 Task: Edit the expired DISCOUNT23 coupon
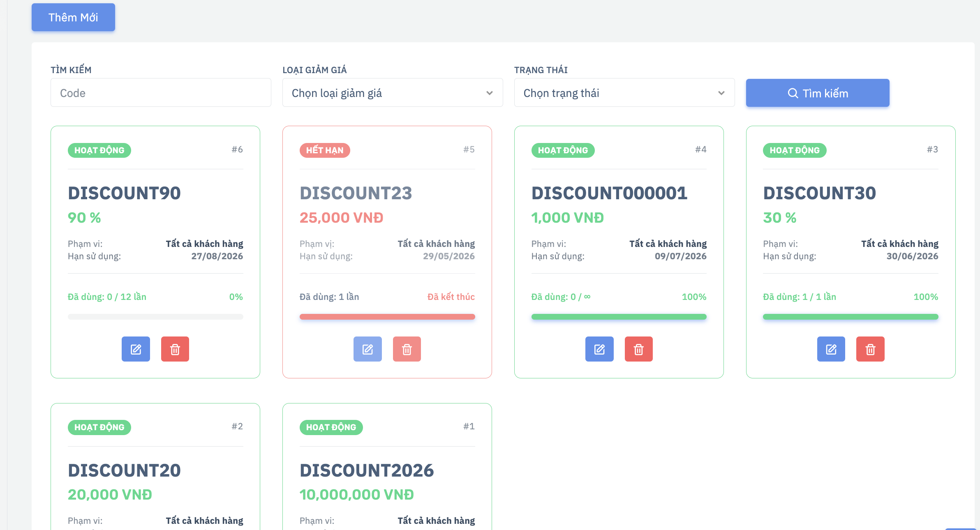[367, 349]
